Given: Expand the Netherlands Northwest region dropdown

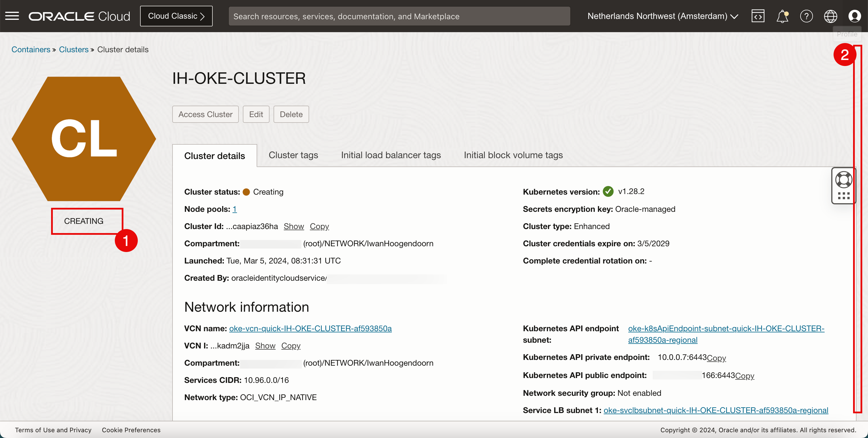Looking at the screenshot, I should point(663,16).
